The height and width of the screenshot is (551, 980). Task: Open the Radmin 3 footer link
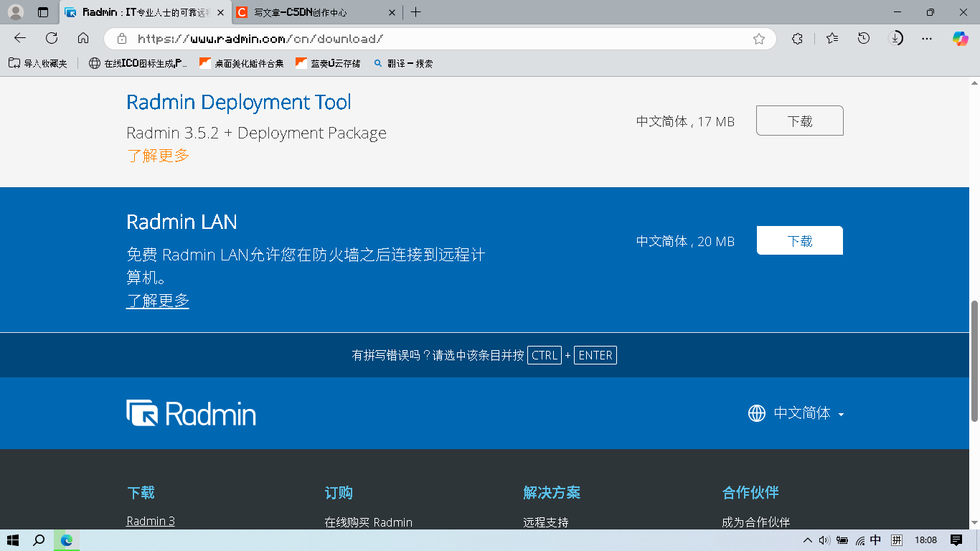point(151,521)
